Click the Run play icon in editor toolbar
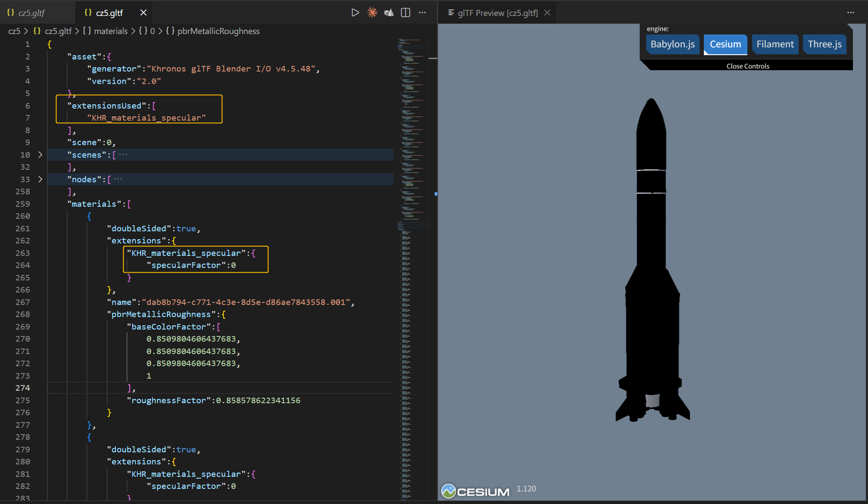 (x=355, y=12)
